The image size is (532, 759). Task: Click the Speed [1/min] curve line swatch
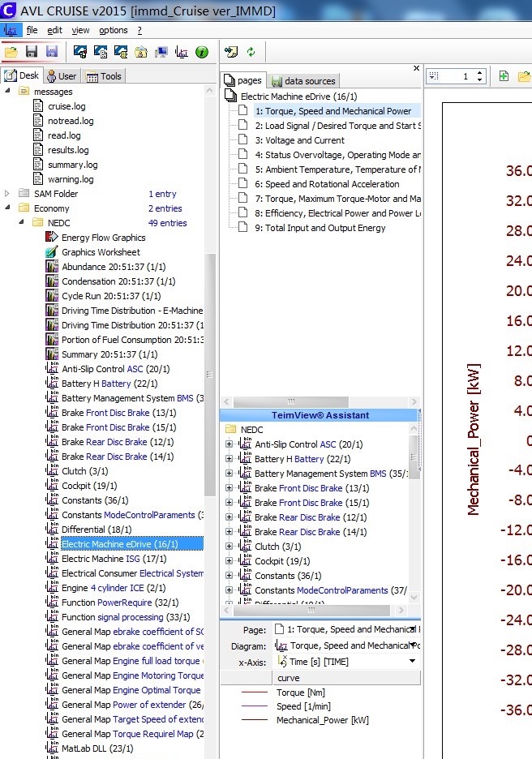[255, 706]
